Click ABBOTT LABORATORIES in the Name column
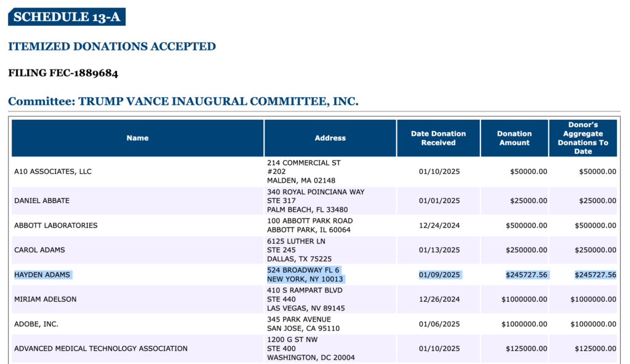The image size is (630, 364). coord(56,225)
